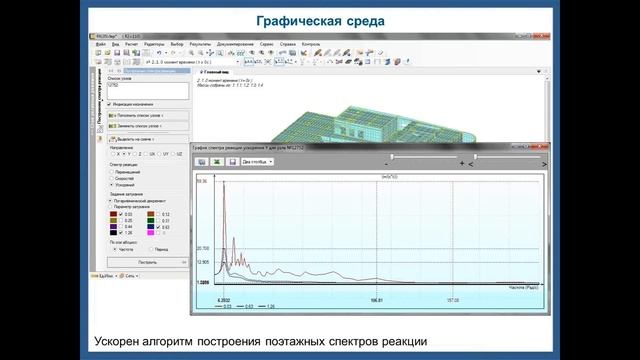Select direction UX radio button
Image resolution: width=640 pixels, height=360 pixels.
click(x=146, y=154)
